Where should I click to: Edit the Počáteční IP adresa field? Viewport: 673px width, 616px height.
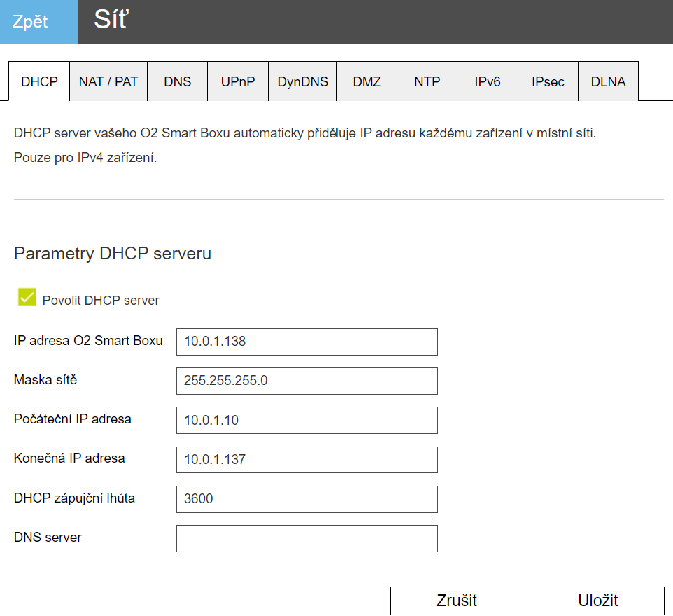(307, 420)
